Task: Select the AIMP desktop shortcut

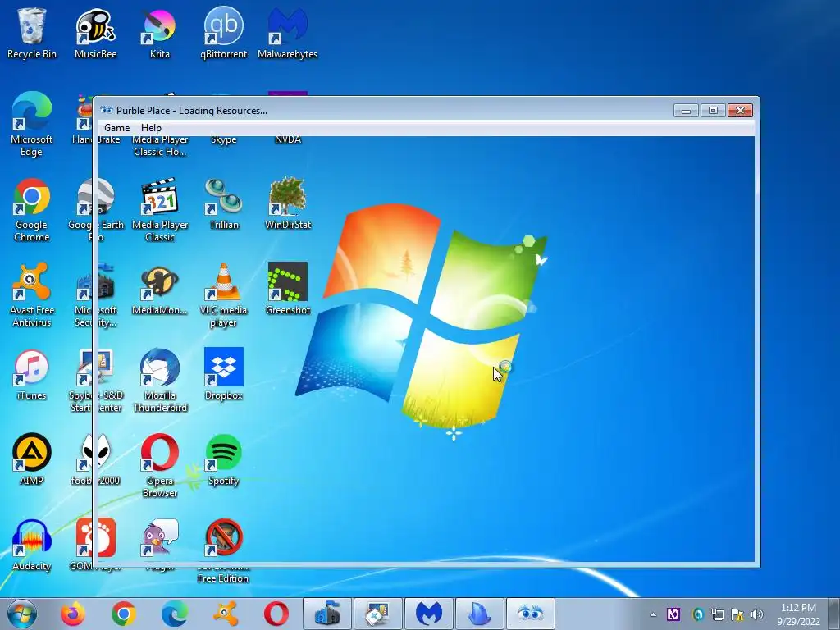Action: click(32, 459)
